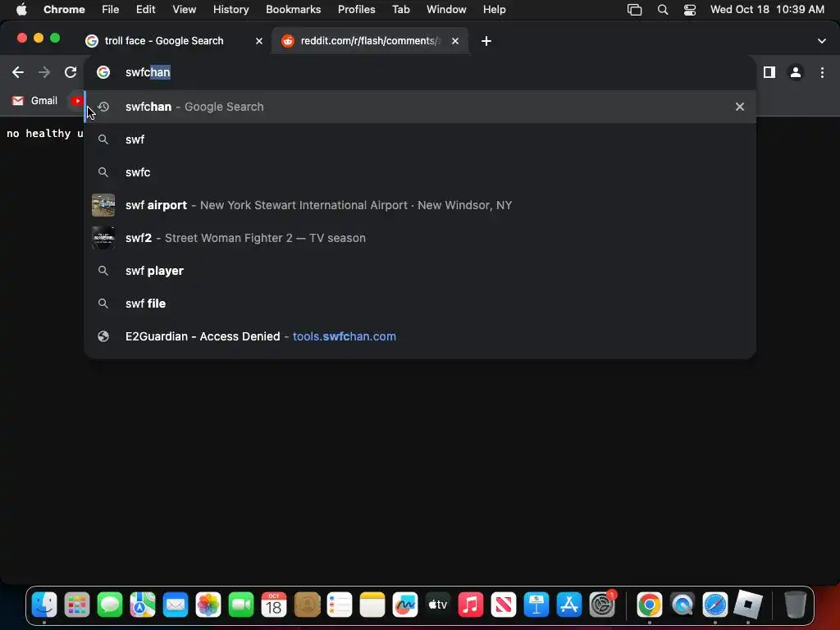The image size is (840, 630).
Task: Open the Bookmarks menu
Action: [293, 10]
